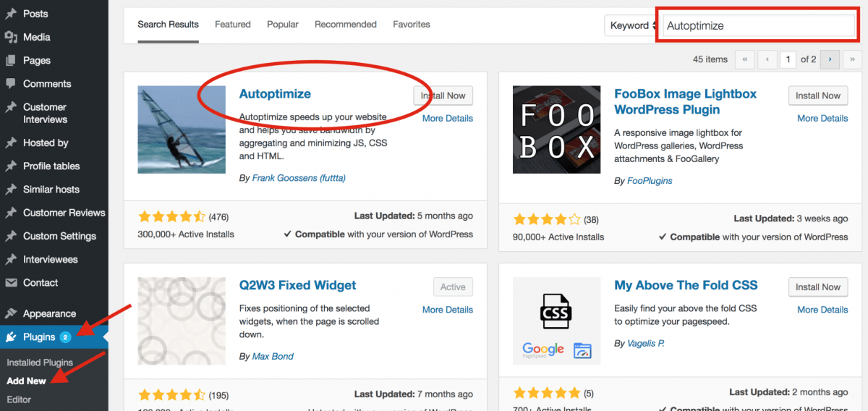
Task: Open author FooPlugins link
Action: (650, 181)
